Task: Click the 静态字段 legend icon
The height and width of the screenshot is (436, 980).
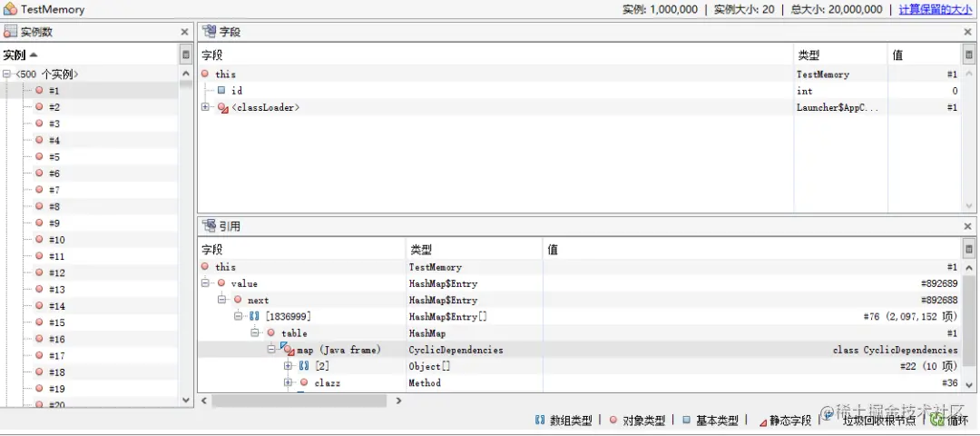Action: (762, 421)
